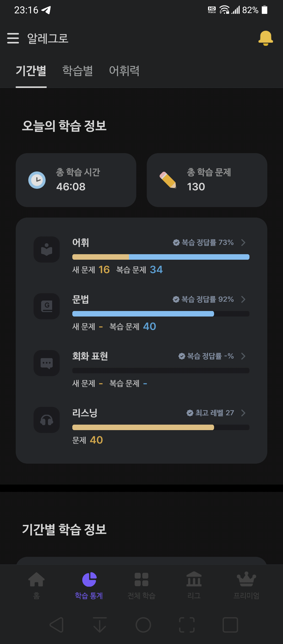Tap the 회화 표현 speech bubble icon
The height and width of the screenshot is (644, 283).
click(x=47, y=363)
